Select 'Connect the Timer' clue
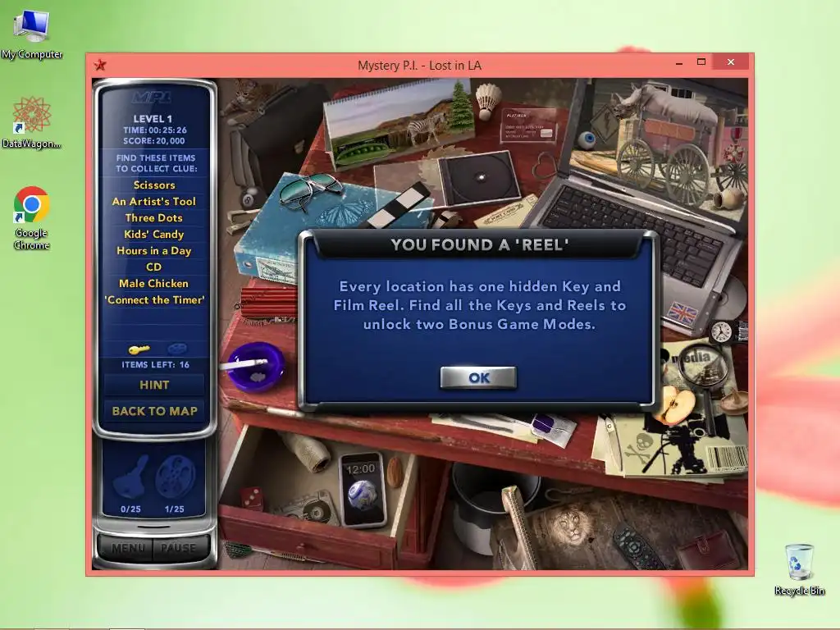 tap(154, 300)
